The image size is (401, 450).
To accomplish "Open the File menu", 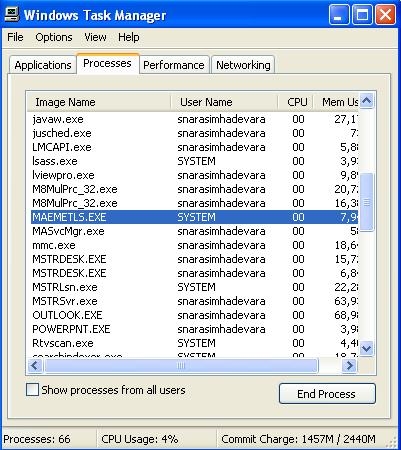I will point(15,37).
